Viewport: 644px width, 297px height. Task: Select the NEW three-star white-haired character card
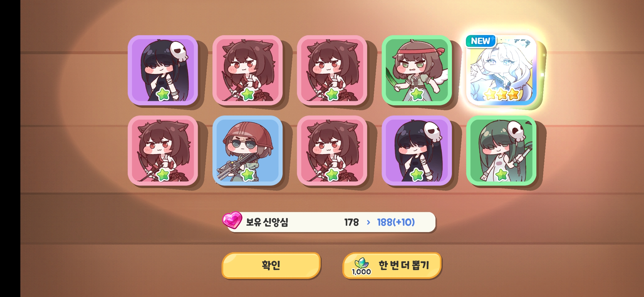coord(501,70)
